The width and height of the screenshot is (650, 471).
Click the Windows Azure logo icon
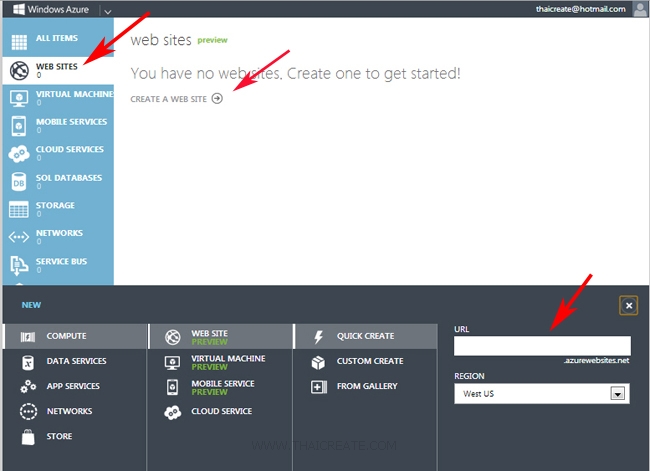(x=19, y=9)
